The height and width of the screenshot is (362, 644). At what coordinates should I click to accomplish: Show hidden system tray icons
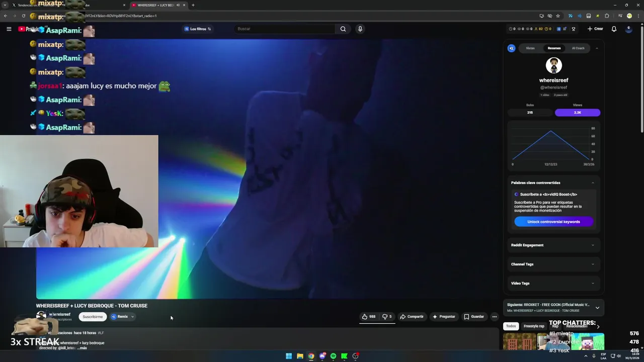[586, 356]
